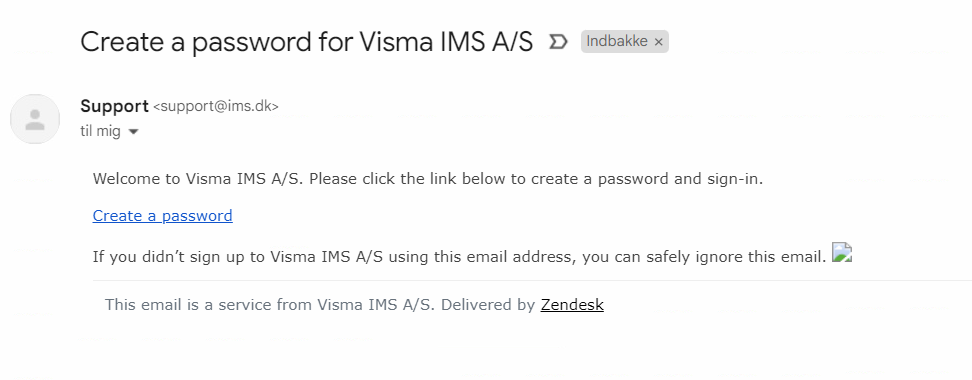
Task: Click the broken image icon after the message
Action: [842, 252]
